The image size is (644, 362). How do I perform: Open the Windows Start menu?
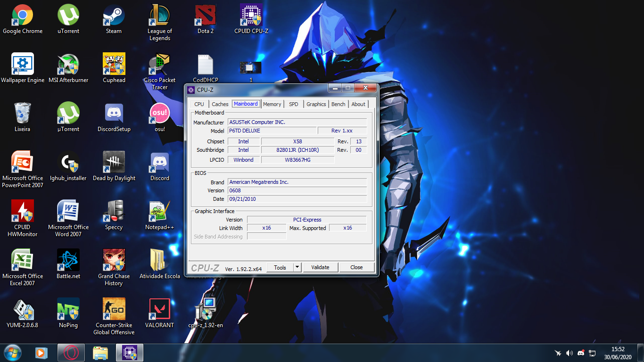12,353
